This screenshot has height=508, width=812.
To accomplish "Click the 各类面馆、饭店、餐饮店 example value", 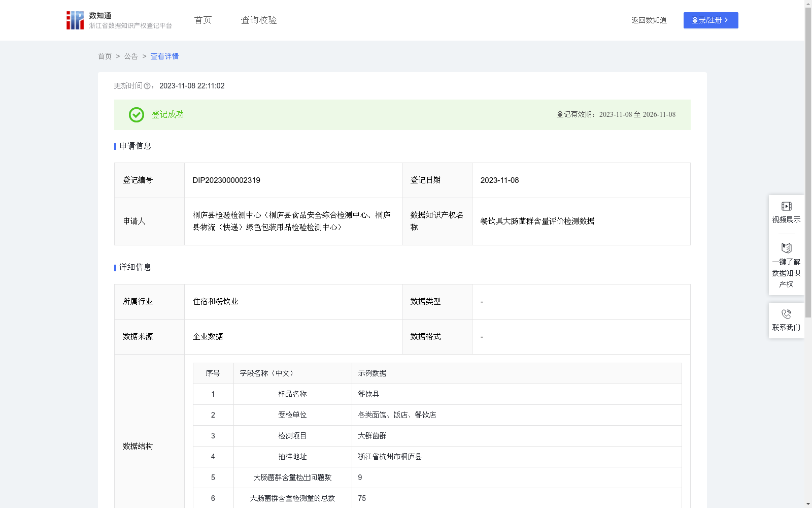I will pos(397,415).
